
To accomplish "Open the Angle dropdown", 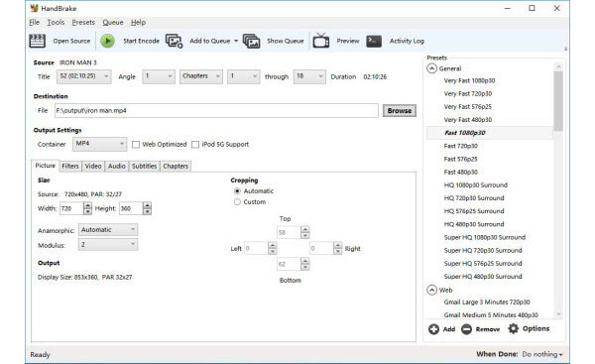I will 159,76.
